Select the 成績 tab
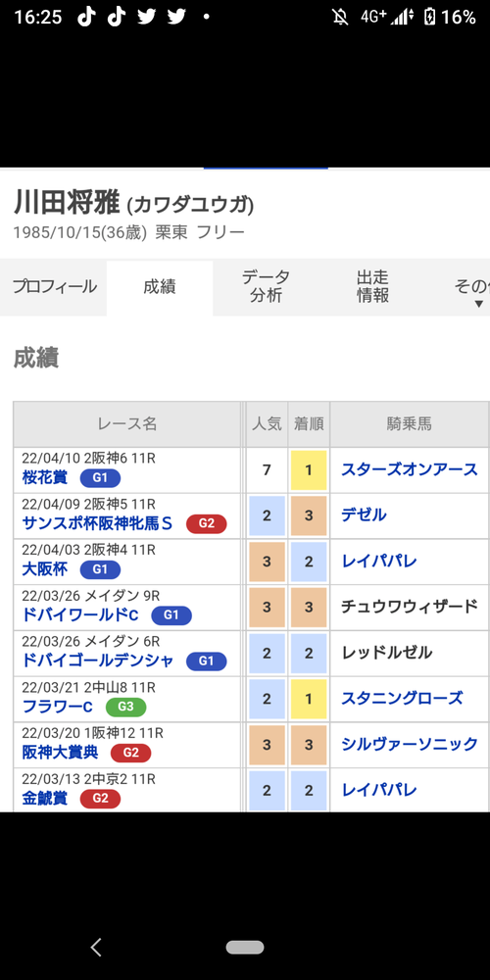This screenshot has height=980, width=490. pos(160,287)
